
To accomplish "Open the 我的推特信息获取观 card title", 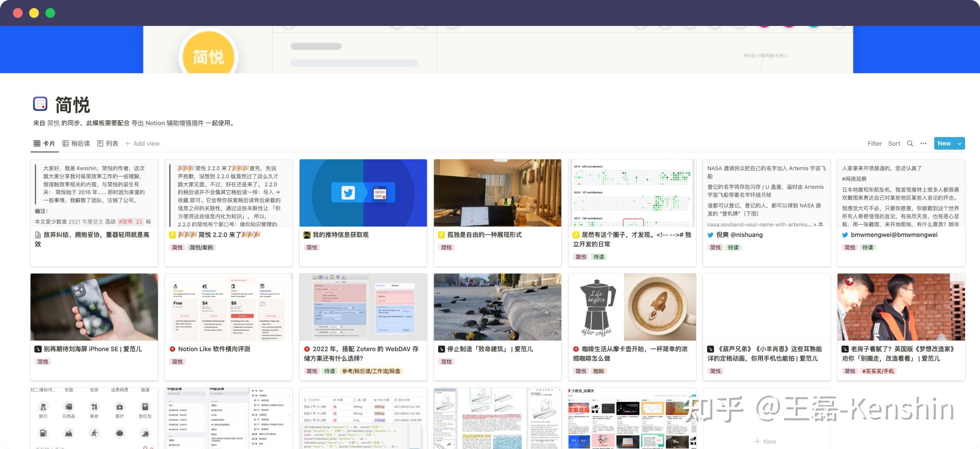I will [341, 235].
